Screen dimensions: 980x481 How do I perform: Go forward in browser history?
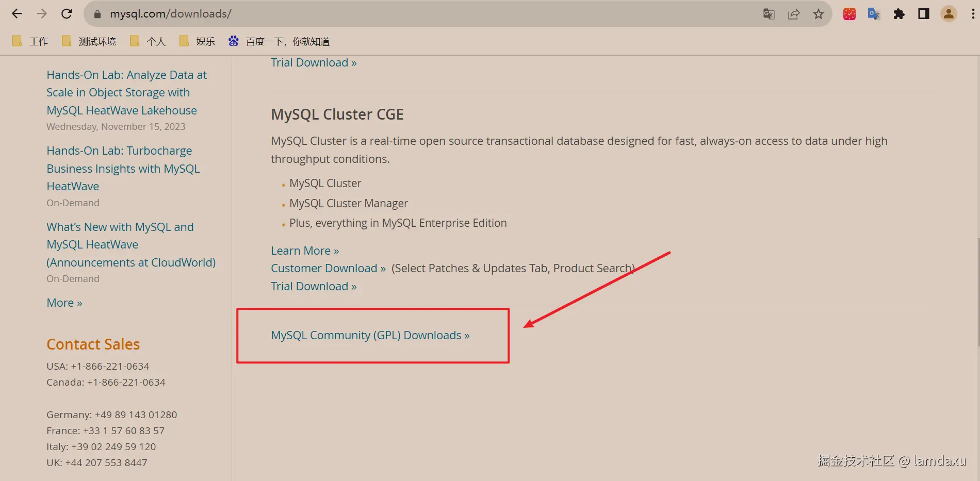coord(42,14)
